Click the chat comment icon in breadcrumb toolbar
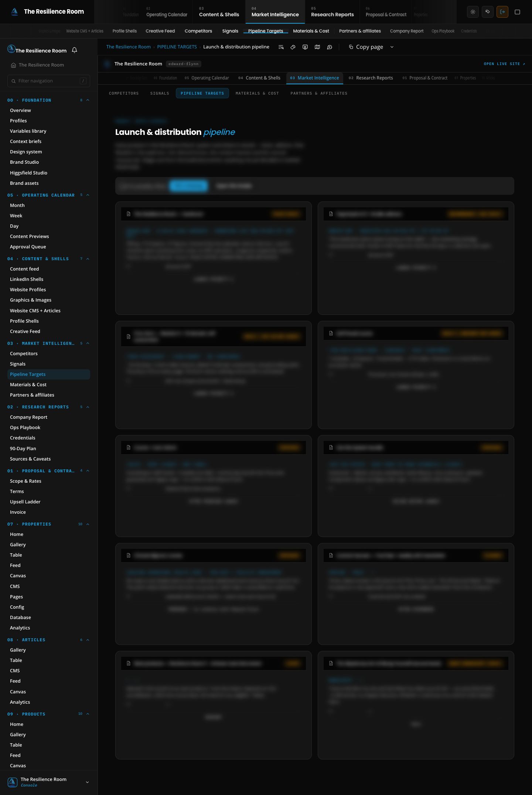Viewport: 532px width, 795px height. click(330, 47)
